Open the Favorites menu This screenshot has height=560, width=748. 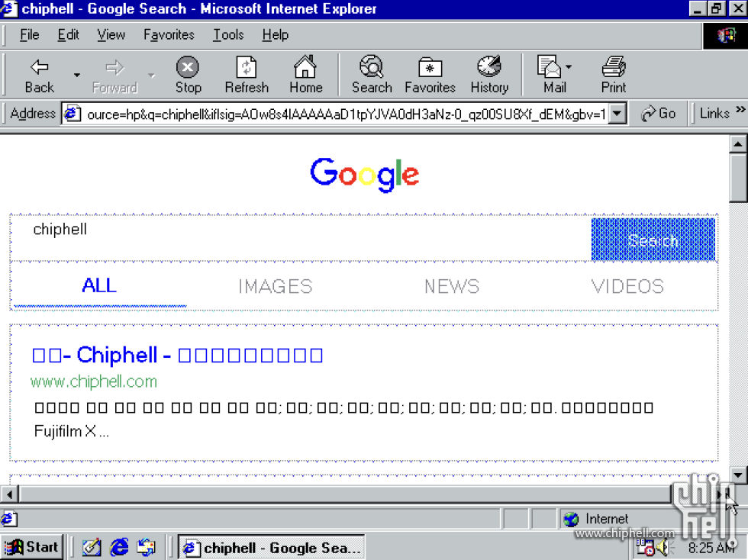[x=169, y=35]
